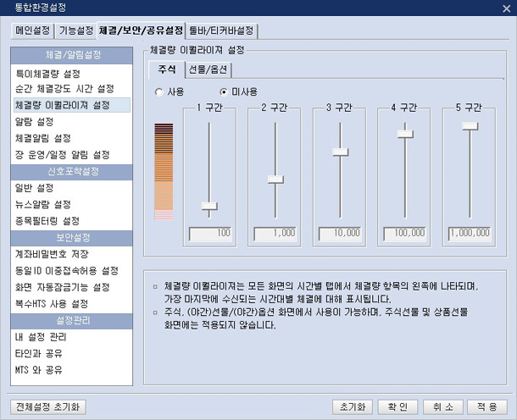Open the 기능설정 tab
The height and width of the screenshot is (420, 517).
tap(75, 31)
